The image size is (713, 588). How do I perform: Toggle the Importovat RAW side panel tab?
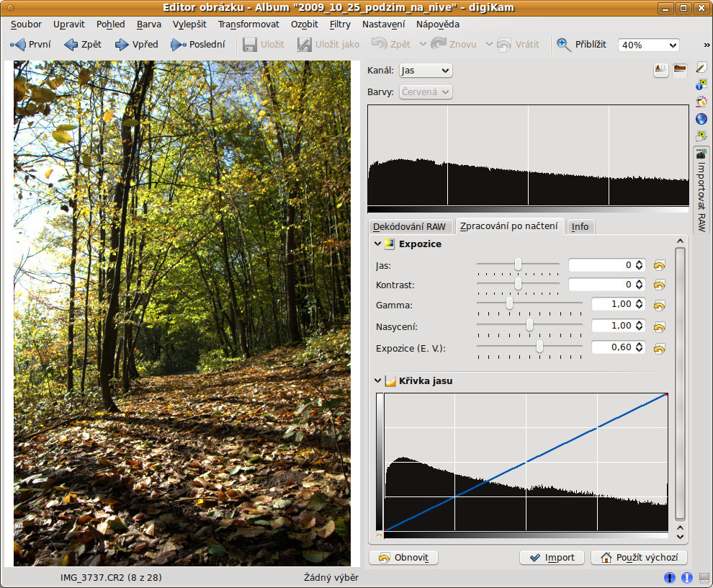701,190
